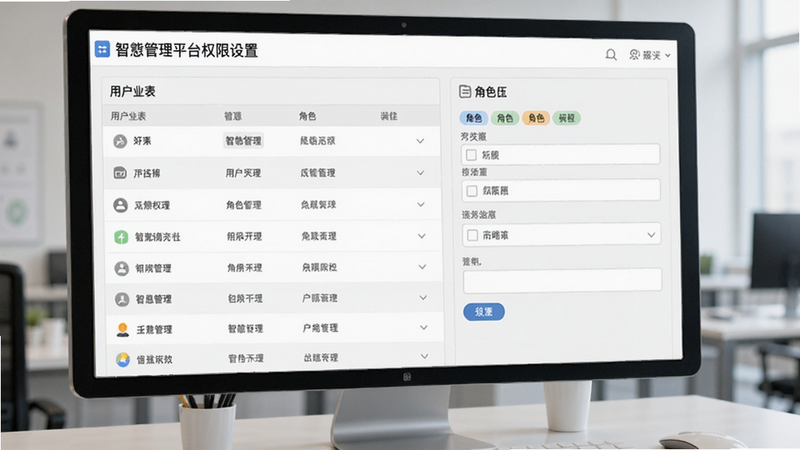Expand the sixth user row chevron
The height and width of the screenshot is (450, 800).
click(x=423, y=297)
